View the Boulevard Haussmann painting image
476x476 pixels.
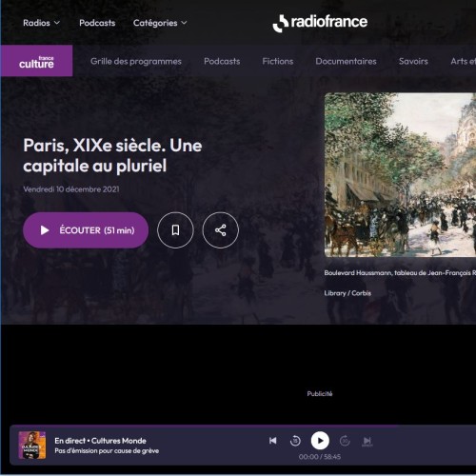[x=400, y=174]
